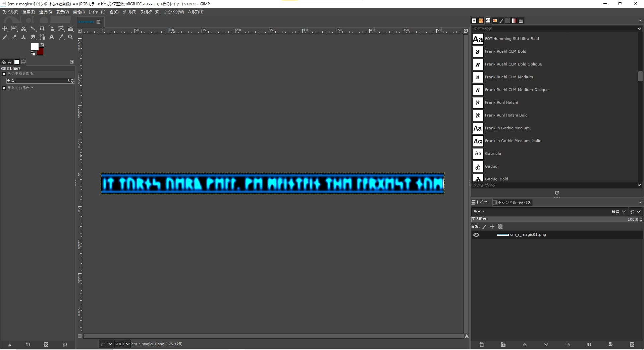Select the Move tool
Screen dimensions: 644x350
click(x=5, y=29)
